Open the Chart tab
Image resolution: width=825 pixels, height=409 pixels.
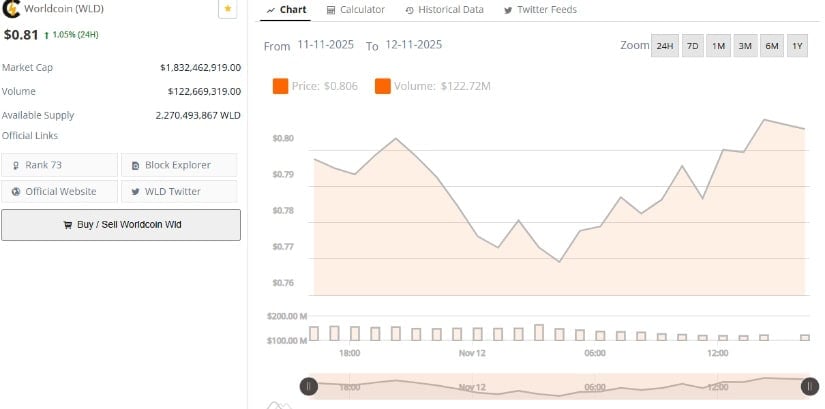click(287, 10)
